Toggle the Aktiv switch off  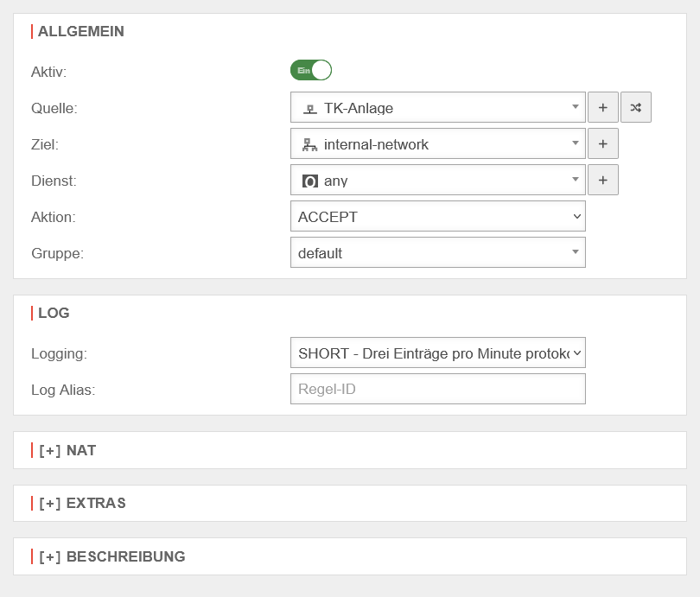[x=311, y=71]
